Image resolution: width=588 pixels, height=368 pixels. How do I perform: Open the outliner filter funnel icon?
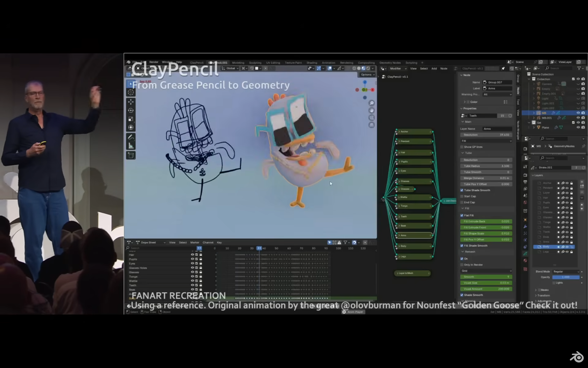(579, 68)
